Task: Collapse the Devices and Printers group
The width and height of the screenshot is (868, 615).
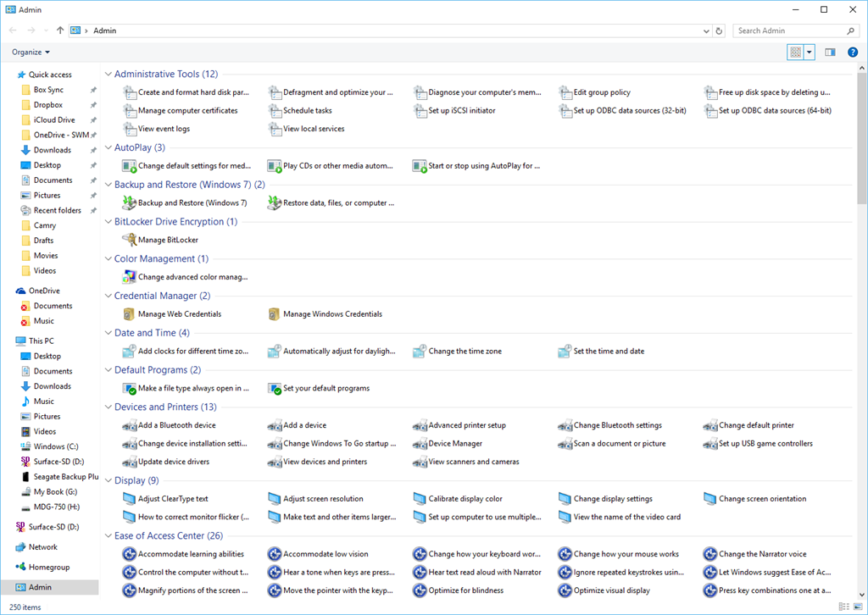Action: pyautogui.click(x=108, y=407)
